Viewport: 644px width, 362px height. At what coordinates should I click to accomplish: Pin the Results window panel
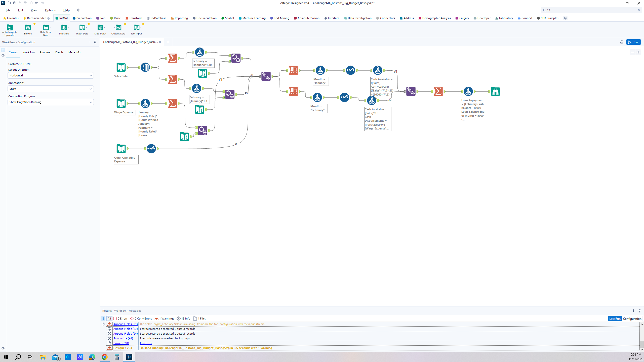pyautogui.click(x=639, y=311)
